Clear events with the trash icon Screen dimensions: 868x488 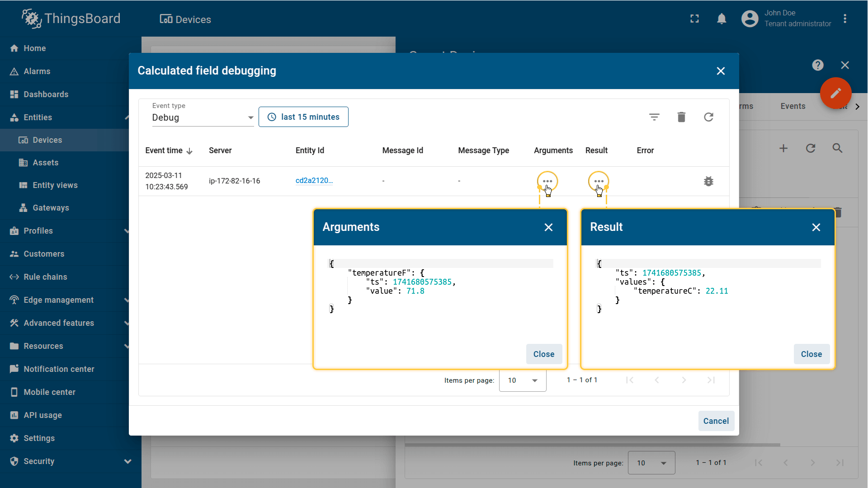[x=681, y=117]
